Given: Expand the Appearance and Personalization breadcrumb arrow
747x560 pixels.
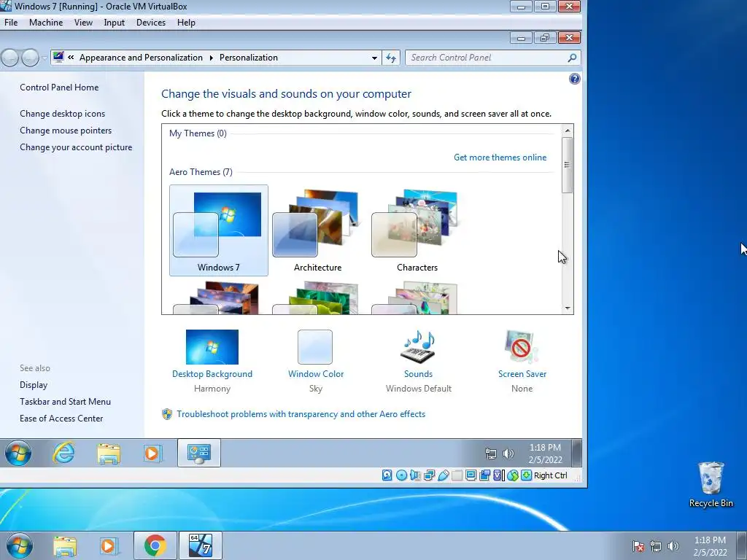Looking at the screenshot, I should [x=211, y=58].
